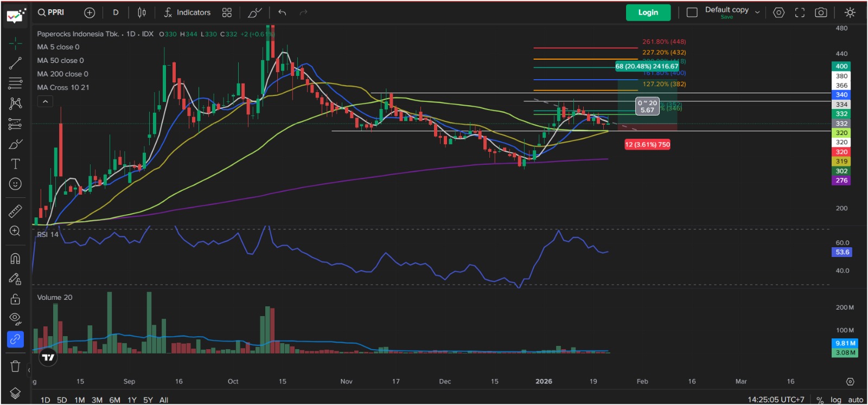This screenshot has height=405, width=868.
Task: Lock all drawing tools
Action: 15,299
